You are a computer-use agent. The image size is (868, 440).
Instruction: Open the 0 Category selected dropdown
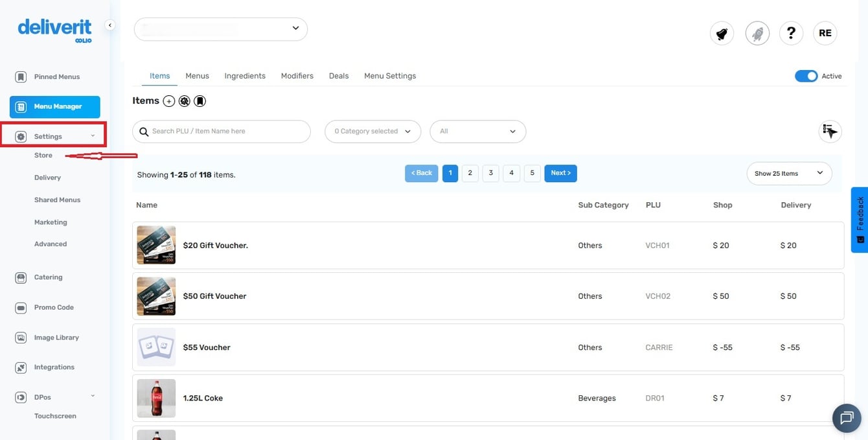coord(372,132)
